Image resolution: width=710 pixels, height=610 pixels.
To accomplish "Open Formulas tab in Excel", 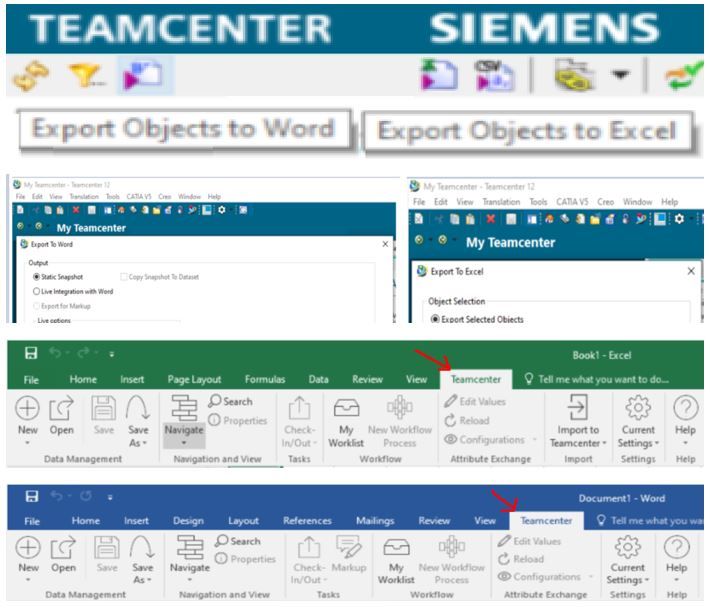I will click(265, 379).
